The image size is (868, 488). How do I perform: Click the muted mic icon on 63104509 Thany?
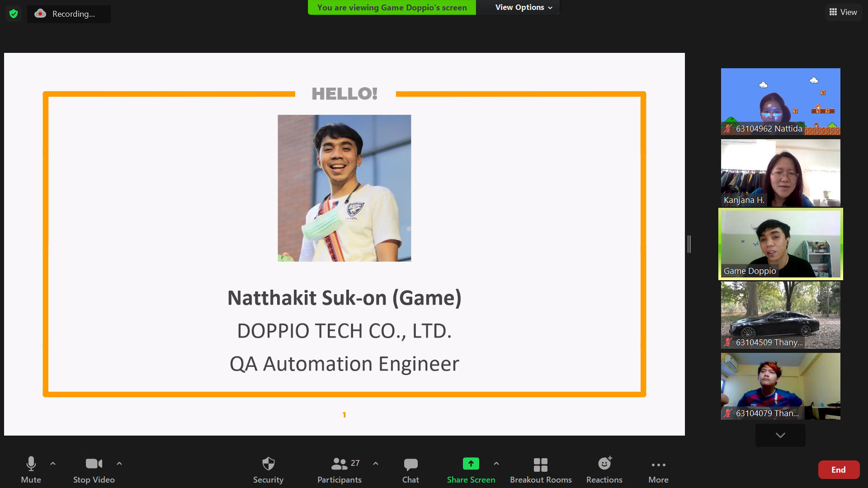coord(727,343)
